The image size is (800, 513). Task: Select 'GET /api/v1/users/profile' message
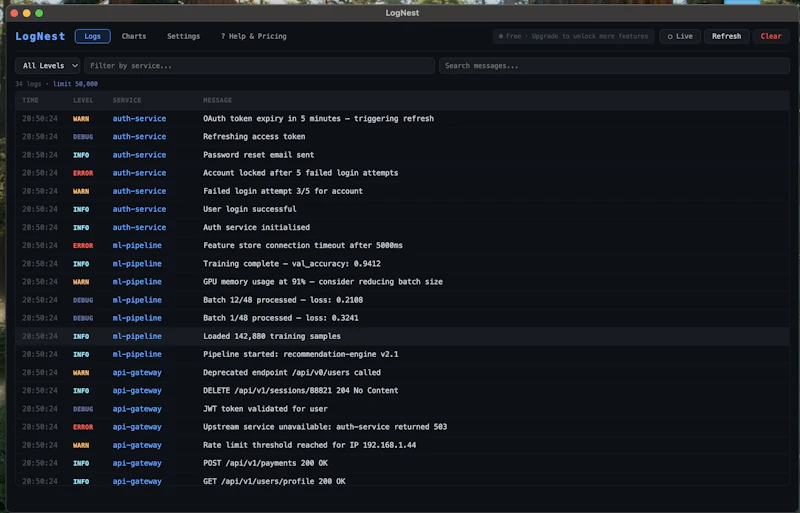click(x=274, y=481)
